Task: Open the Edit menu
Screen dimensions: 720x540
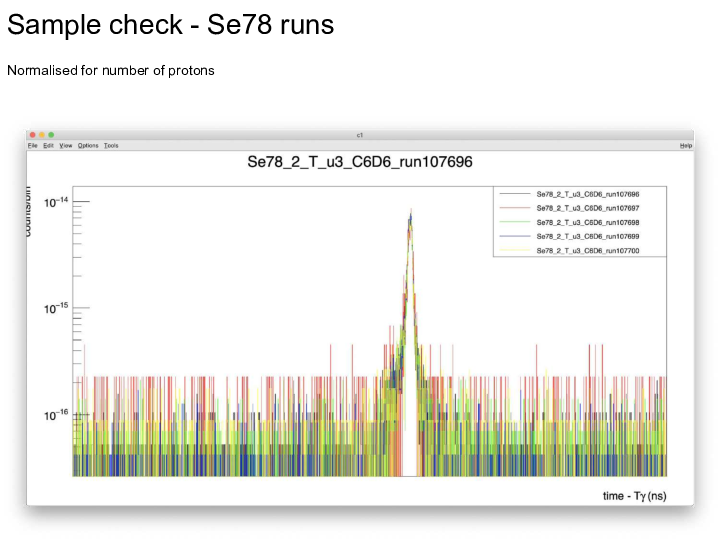Action: [x=48, y=145]
